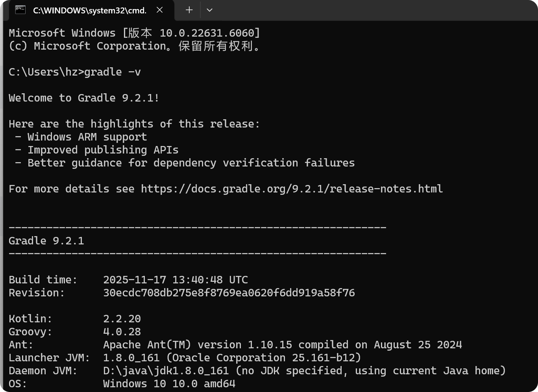Viewport: 538px width, 392px height.
Task: Click the "Windows ARM support" highlight line
Action: tap(87, 137)
